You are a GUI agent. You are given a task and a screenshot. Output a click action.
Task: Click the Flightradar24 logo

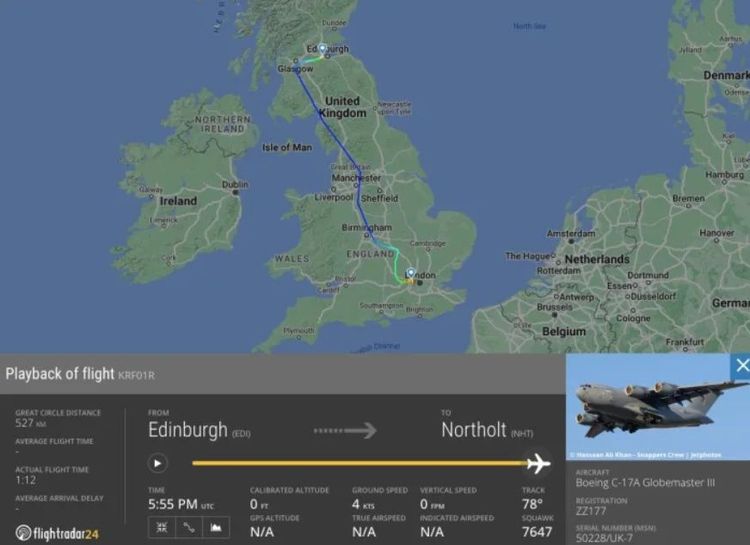coord(57,533)
